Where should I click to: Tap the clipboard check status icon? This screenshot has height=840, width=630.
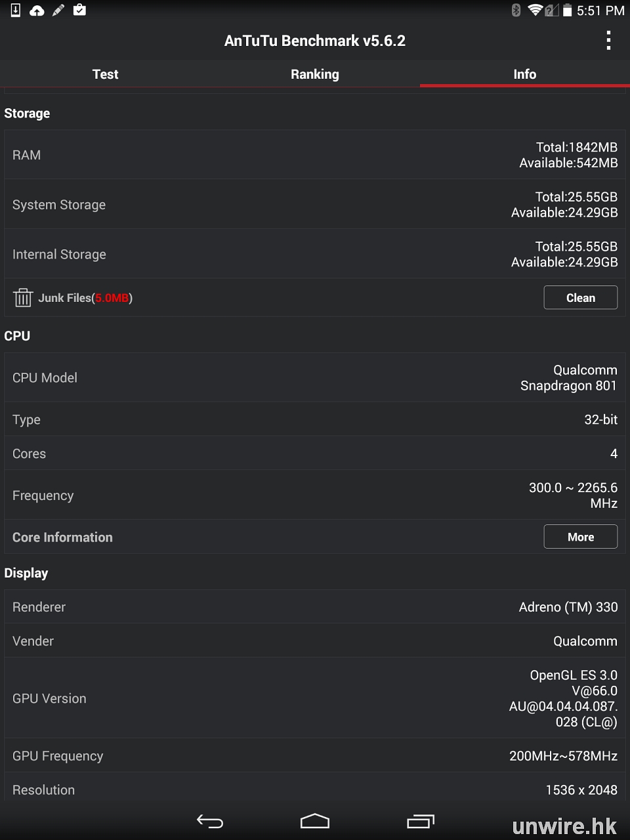79,10
